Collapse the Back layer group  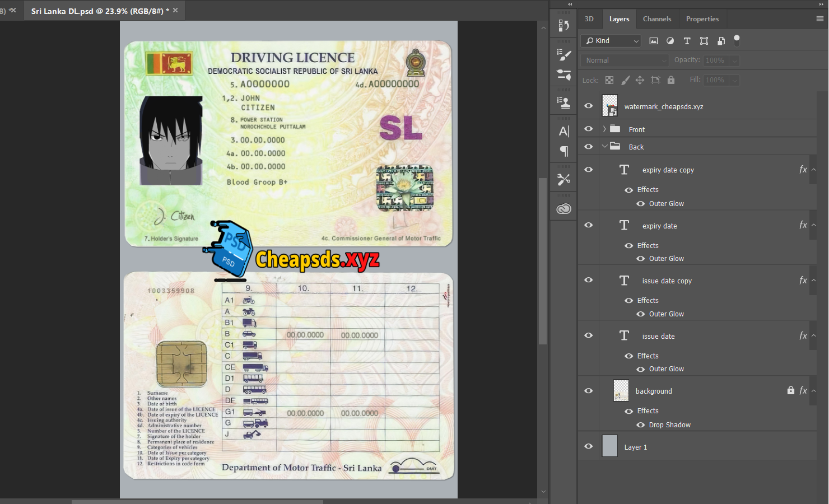click(x=604, y=147)
